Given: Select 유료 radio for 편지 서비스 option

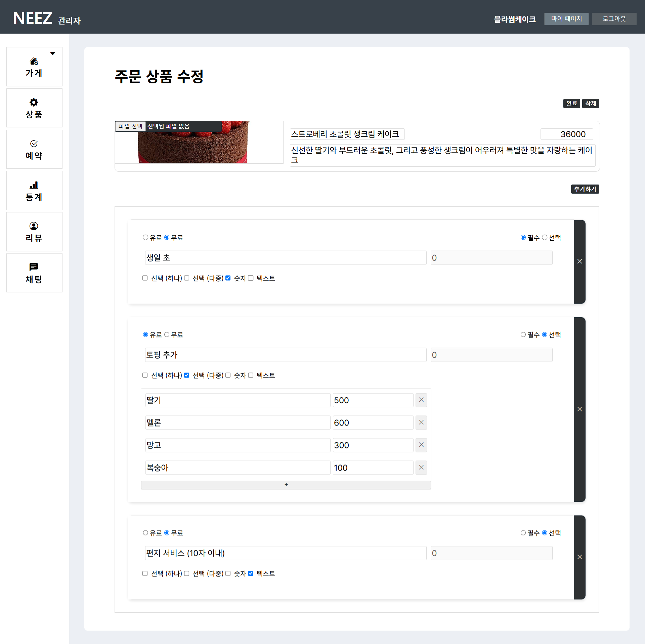Looking at the screenshot, I should tap(145, 533).
